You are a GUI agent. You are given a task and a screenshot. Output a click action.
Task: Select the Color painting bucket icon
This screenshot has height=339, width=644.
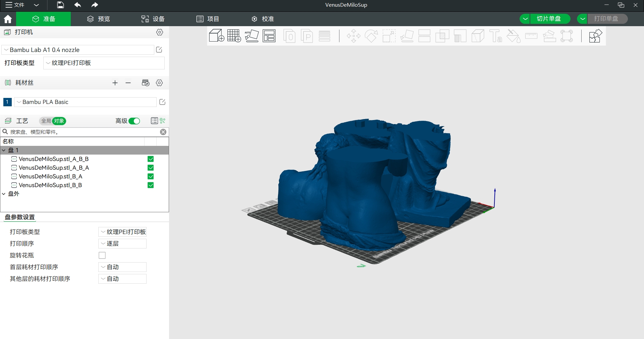pos(514,36)
